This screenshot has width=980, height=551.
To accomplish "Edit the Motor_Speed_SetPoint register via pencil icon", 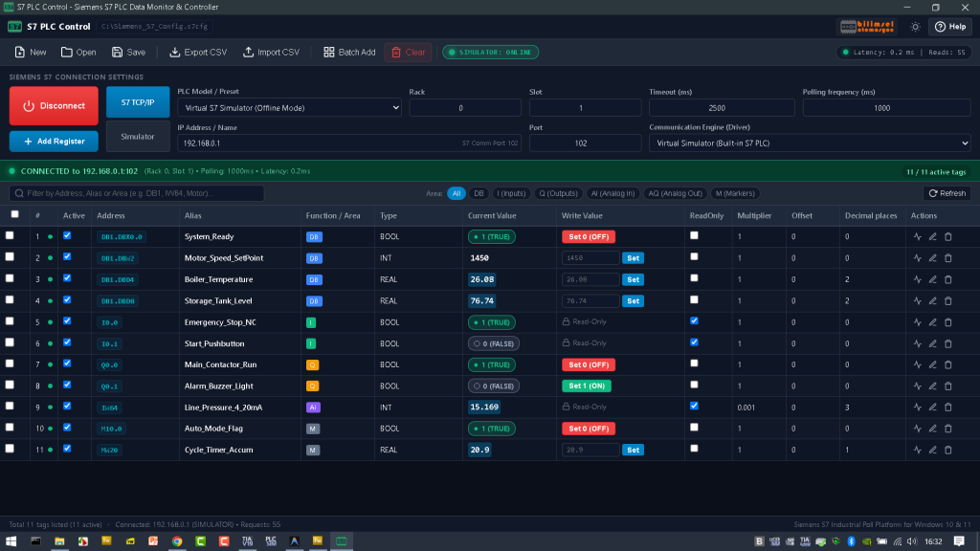I will tap(932, 258).
